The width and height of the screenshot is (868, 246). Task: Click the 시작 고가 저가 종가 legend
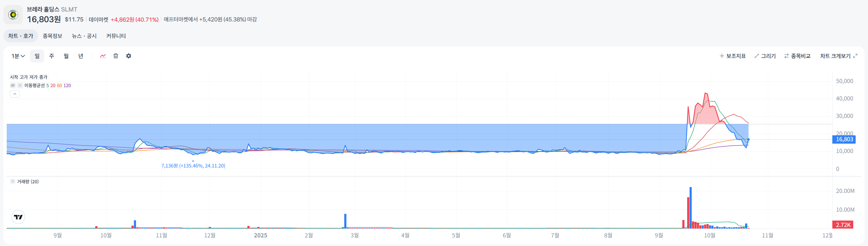29,77
